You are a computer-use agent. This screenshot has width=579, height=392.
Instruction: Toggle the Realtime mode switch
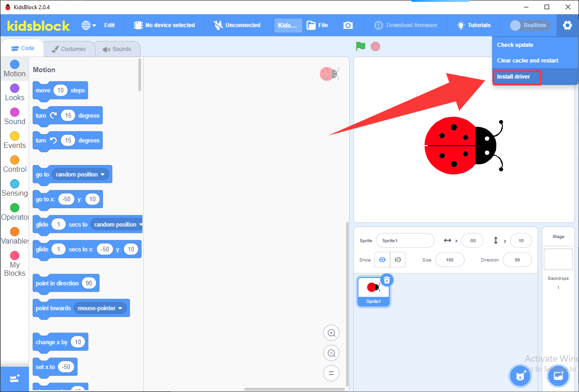click(x=530, y=25)
